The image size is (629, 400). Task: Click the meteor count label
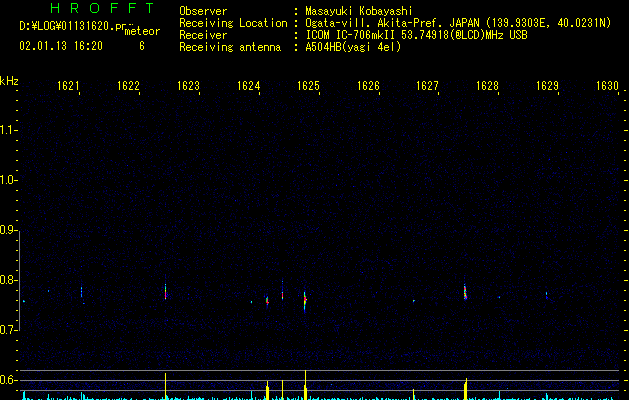142,31
